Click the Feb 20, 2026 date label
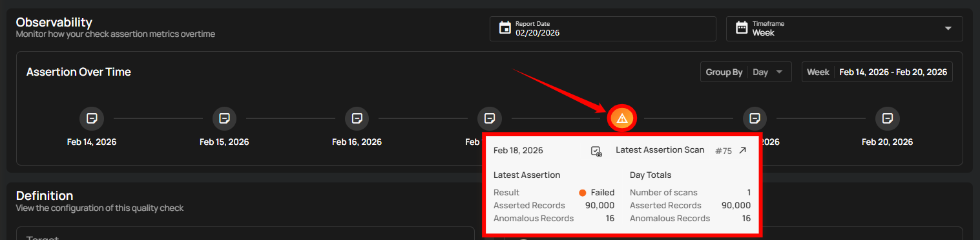This screenshot has height=240, width=980. pyautogui.click(x=888, y=142)
